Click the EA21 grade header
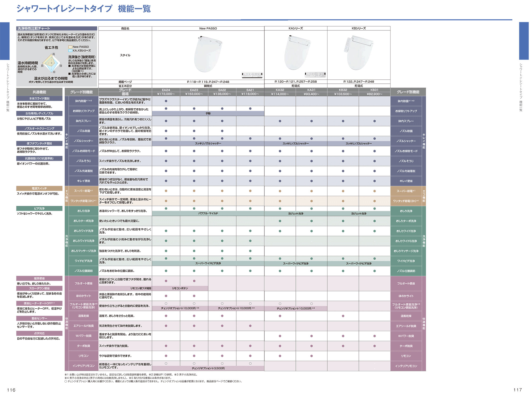This screenshot has width=532, height=393. coord(250,90)
